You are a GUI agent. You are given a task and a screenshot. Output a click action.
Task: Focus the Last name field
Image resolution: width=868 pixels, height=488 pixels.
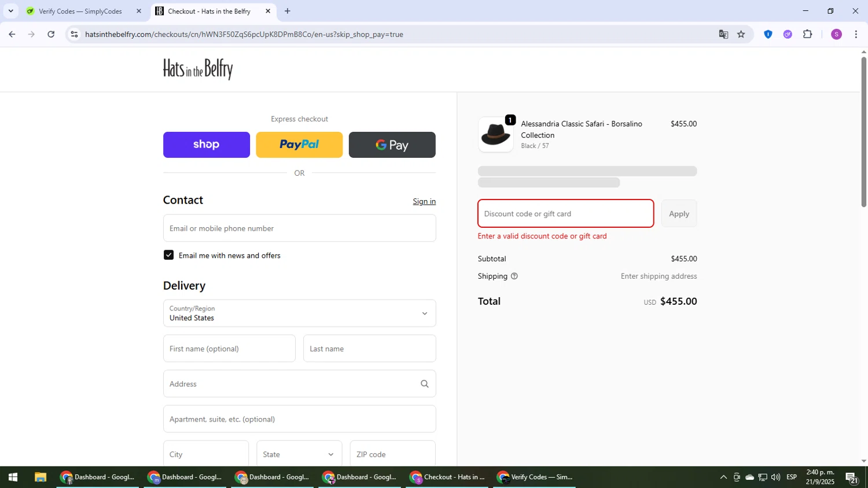point(369,349)
